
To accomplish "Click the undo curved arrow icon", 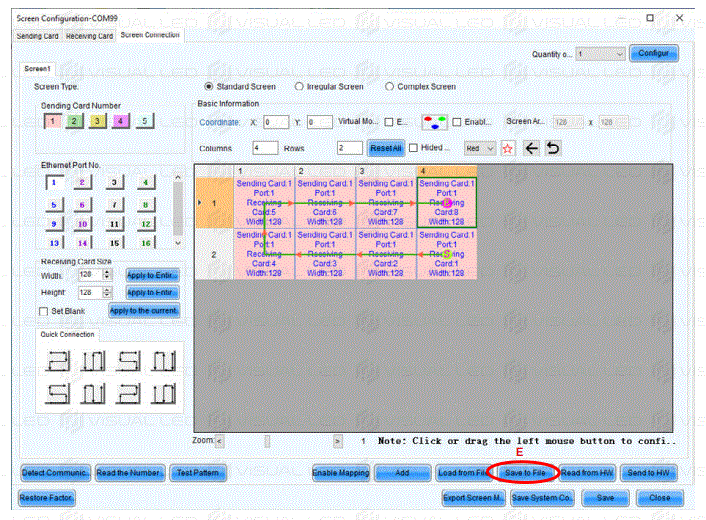I will point(553,148).
